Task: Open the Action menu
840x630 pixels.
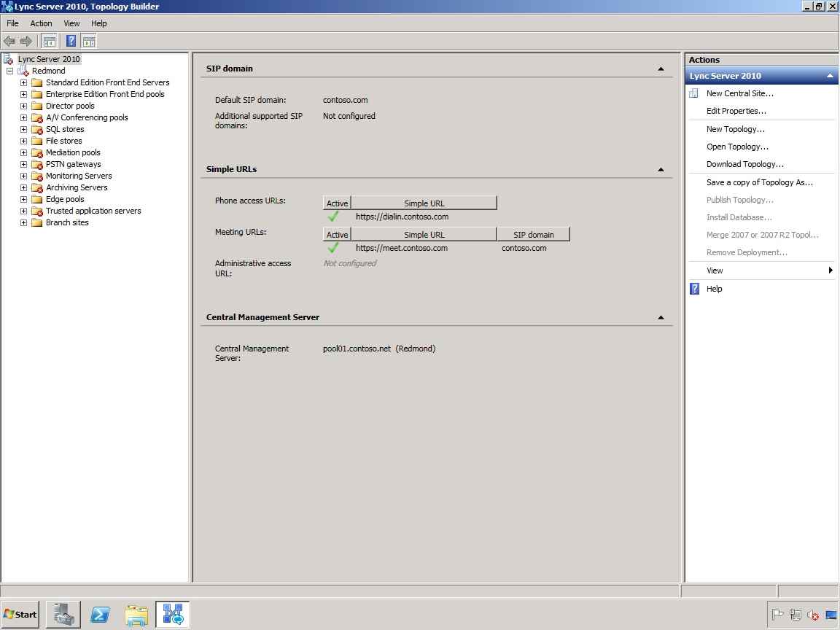Action: (x=41, y=23)
